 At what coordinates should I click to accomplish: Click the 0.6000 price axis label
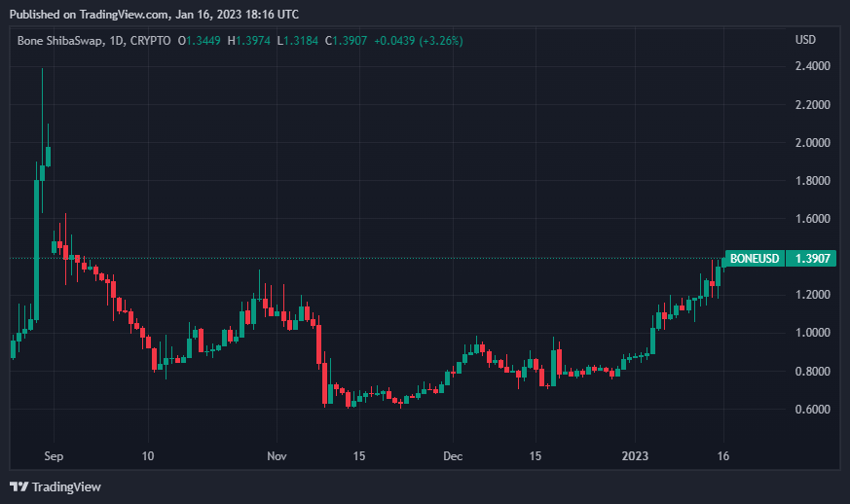click(x=813, y=410)
